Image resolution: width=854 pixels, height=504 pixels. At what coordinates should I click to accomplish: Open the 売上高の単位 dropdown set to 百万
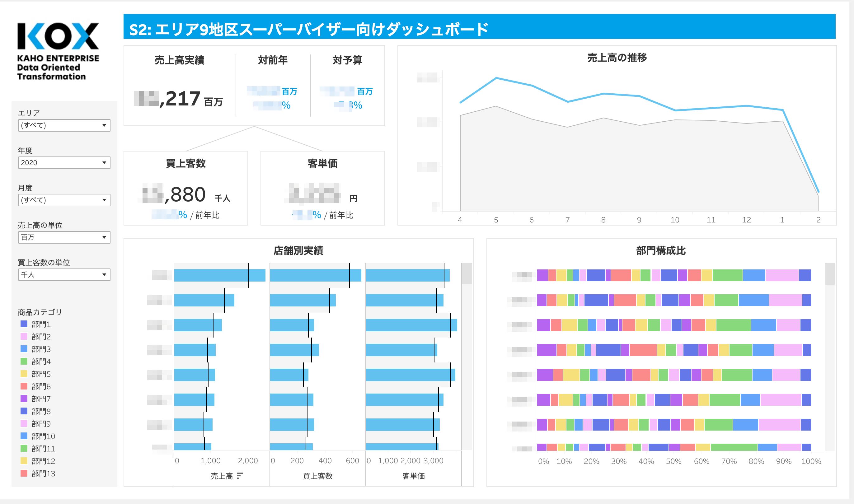[x=64, y=237]
